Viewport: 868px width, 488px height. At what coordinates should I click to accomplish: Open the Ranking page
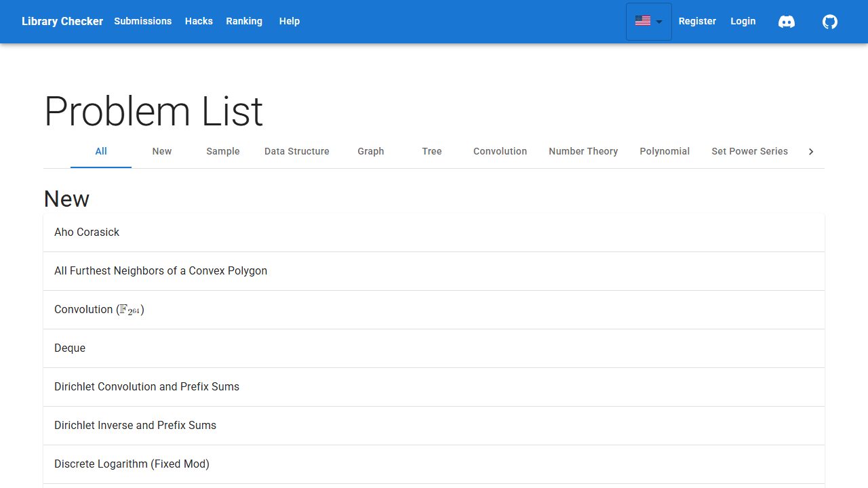tap(244, 21)
